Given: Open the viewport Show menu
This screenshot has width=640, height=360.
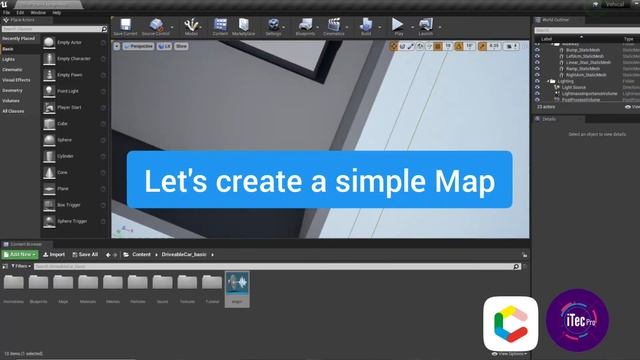Looking at the screenshot, I should pyautogui.click(x=181, y=47).
